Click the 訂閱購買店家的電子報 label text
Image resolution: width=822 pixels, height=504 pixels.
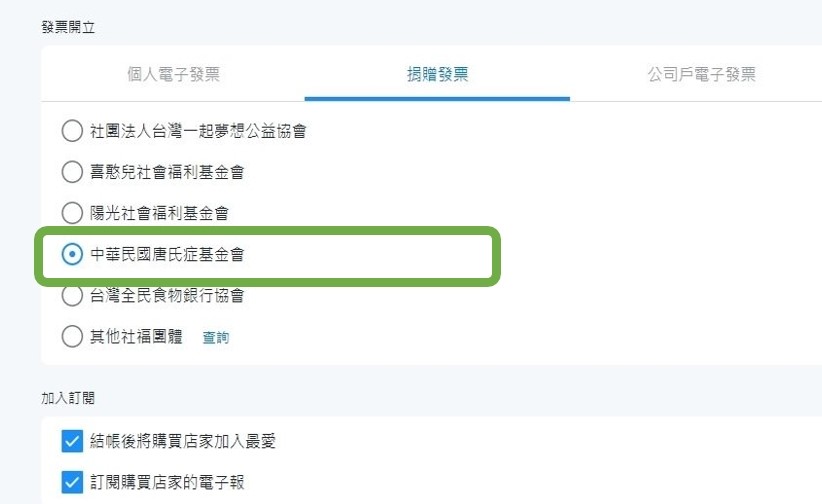[167, 483]
